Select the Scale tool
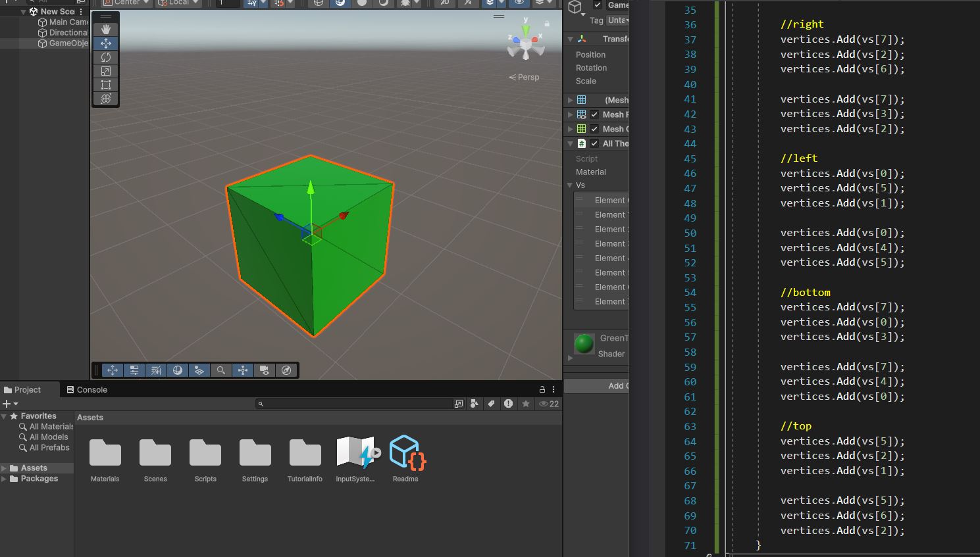Screen dimensions: 980x557 (105, 71)
